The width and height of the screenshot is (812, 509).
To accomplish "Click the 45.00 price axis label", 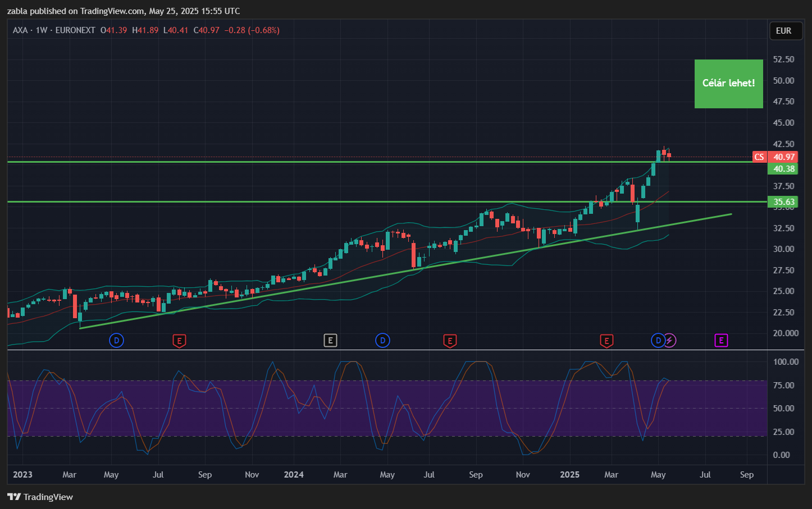I will coord(784,123).
